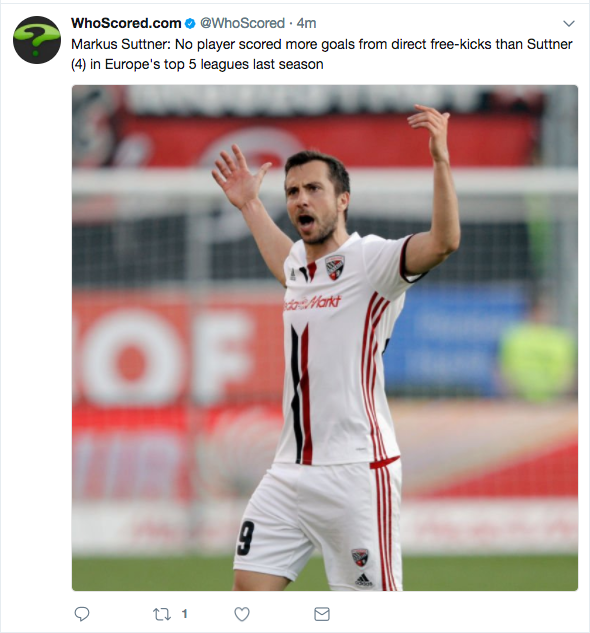
Task: Click the tweet text line starting 'Markus Suttner'
Action: (x=321, y=44)
